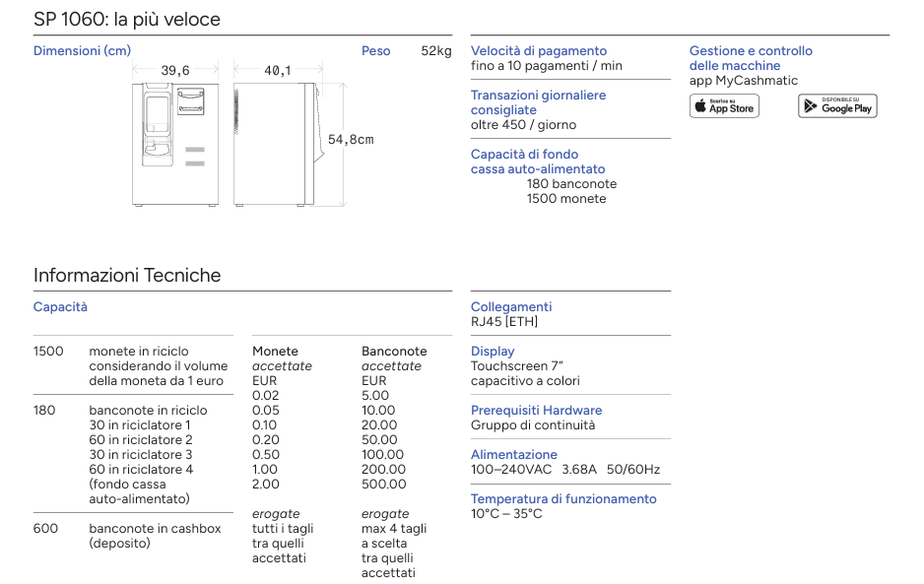Select the side-view machine drawing
Viewport: 924px width, 584px height.
(276, 144)
